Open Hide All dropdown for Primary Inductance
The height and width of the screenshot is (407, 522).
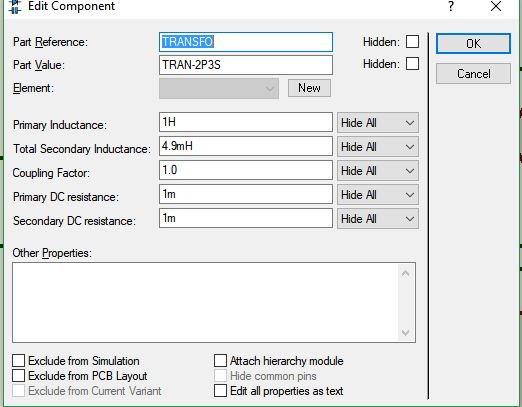[x=378, y=123]
